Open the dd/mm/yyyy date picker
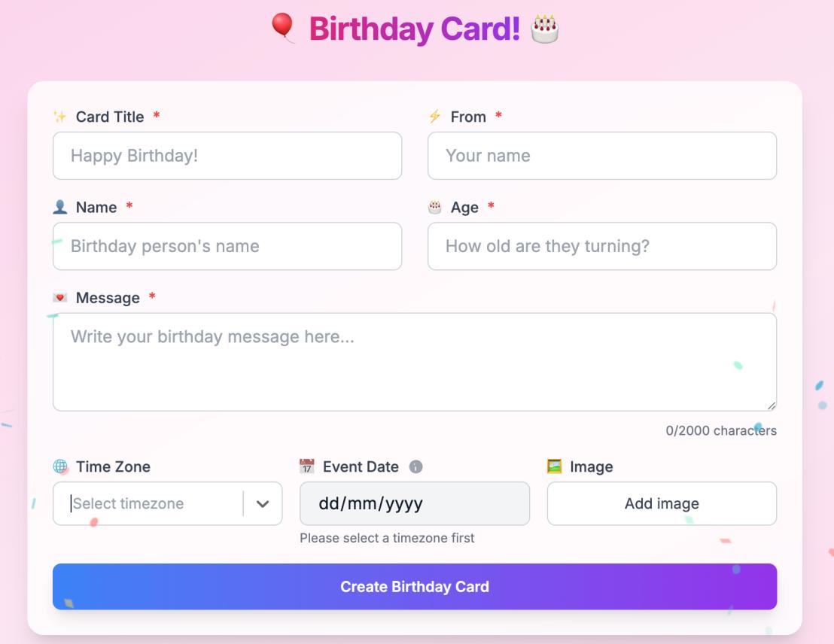 pos(415,503)
